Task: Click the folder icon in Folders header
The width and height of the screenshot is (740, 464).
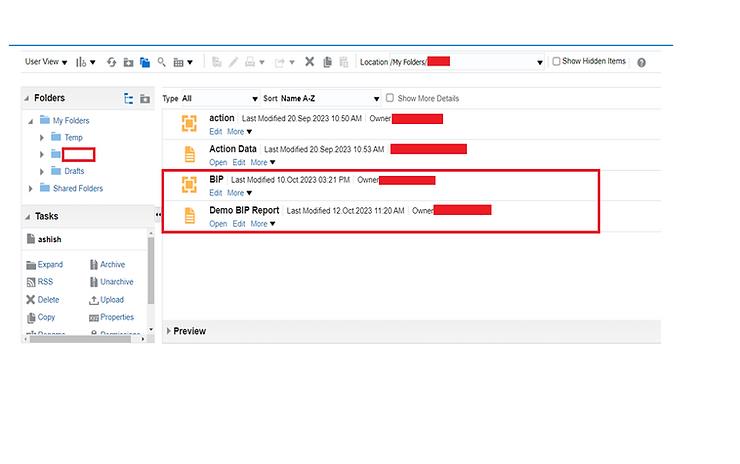Action: click(145, 99)
